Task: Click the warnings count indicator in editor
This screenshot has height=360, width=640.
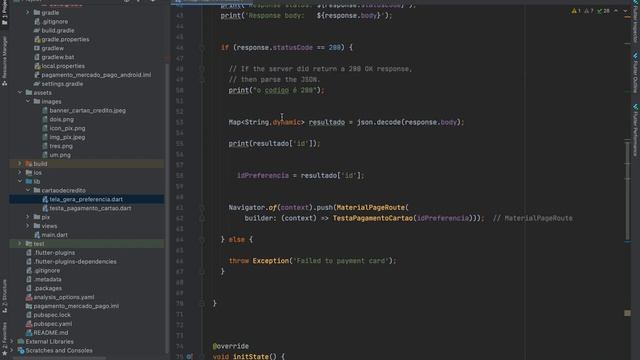Action: pos(576,11)
